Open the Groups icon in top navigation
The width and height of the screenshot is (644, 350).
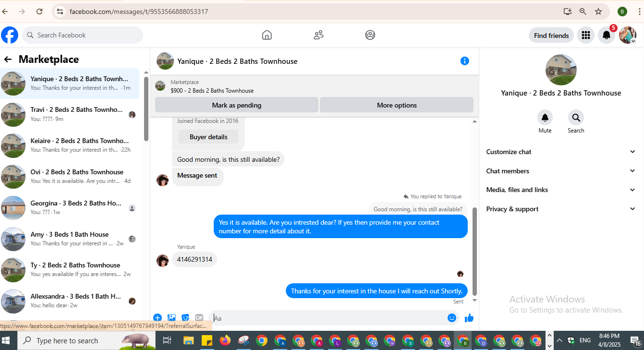(x=370, y=35)
